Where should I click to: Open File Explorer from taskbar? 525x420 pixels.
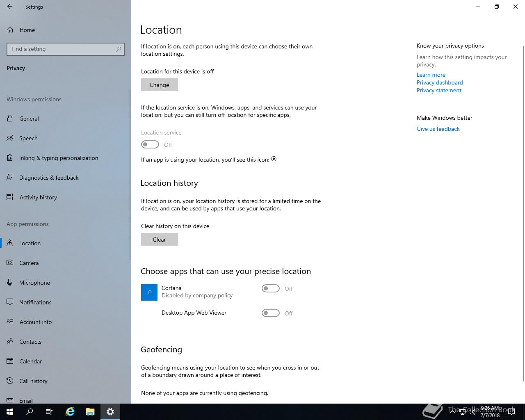[x=90, y=412]
